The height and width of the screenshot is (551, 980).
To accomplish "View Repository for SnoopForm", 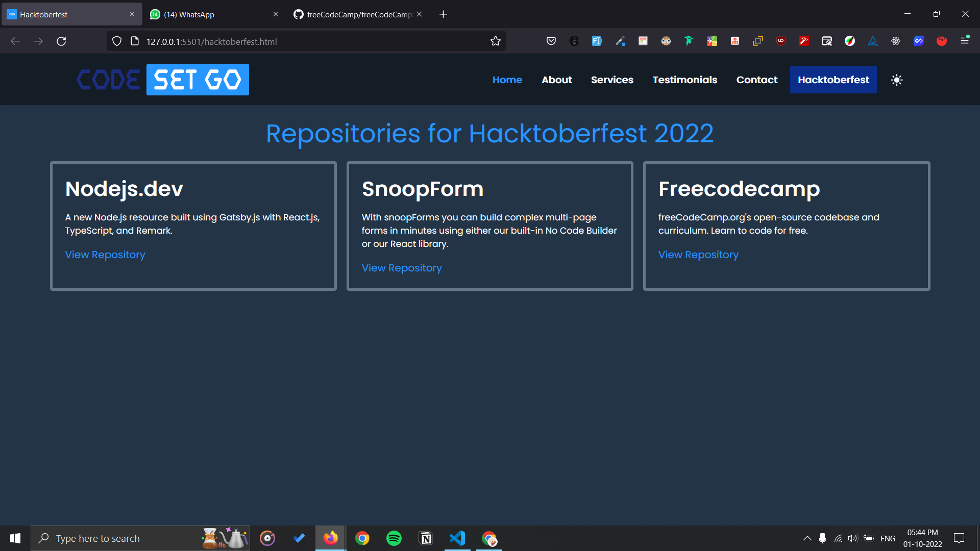I will pyautogui.click(x=401, y=268).
